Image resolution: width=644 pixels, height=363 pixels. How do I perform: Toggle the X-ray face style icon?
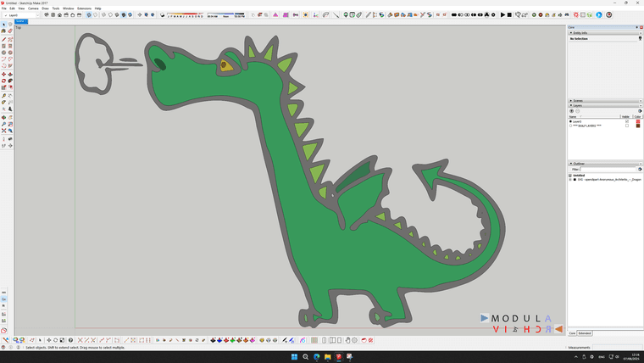coord(89,14)
